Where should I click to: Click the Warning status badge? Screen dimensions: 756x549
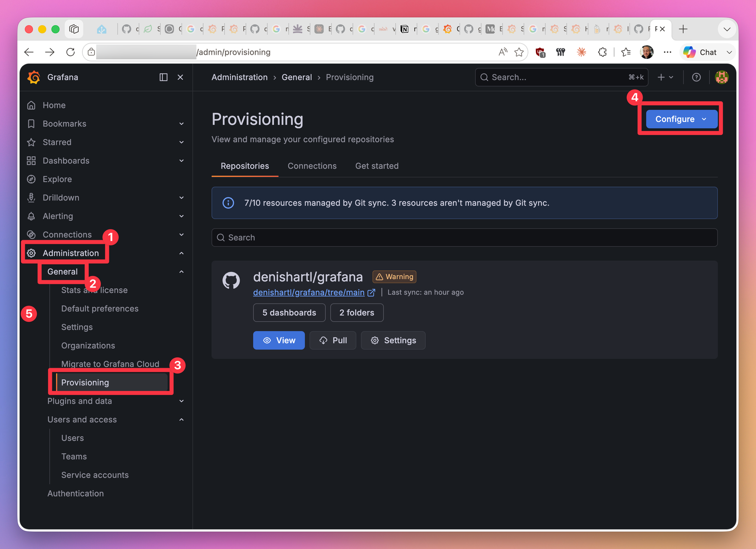coord(395,277)
